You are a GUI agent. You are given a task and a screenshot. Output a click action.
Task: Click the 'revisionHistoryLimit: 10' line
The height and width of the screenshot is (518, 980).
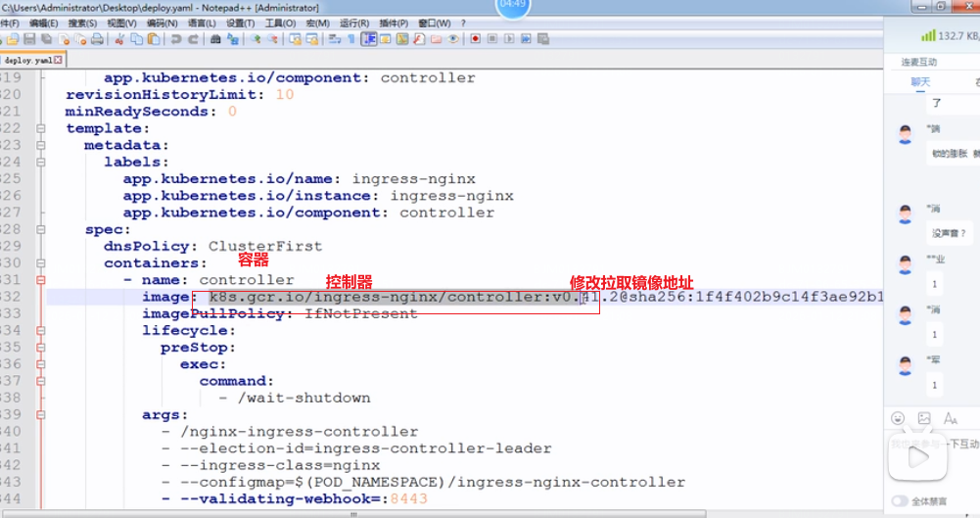point(180,94)
